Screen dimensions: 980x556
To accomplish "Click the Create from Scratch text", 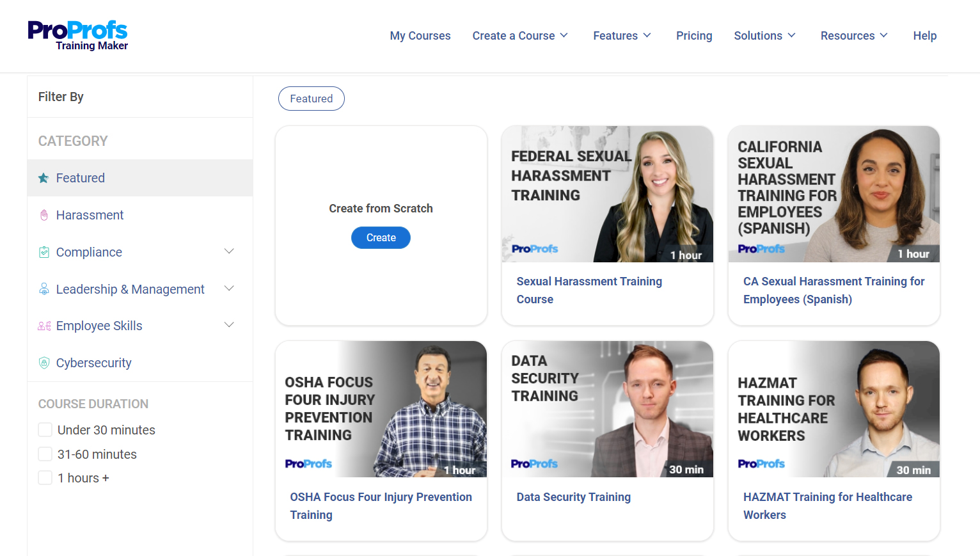I will pos(381,209).
